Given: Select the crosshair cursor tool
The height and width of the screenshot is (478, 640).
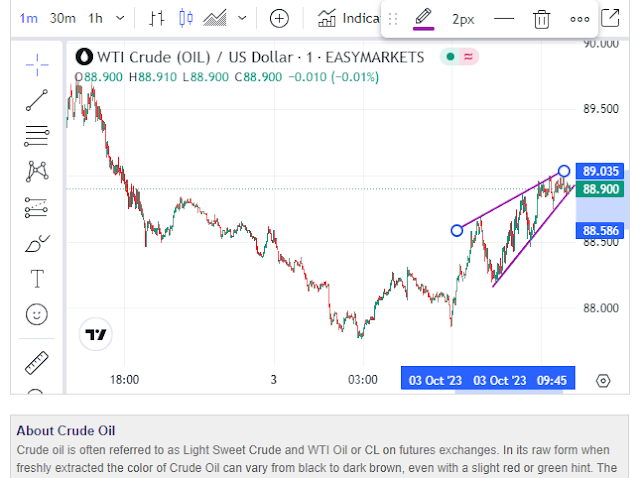Looking at the screenshot, I should click(x=37, y=65).
